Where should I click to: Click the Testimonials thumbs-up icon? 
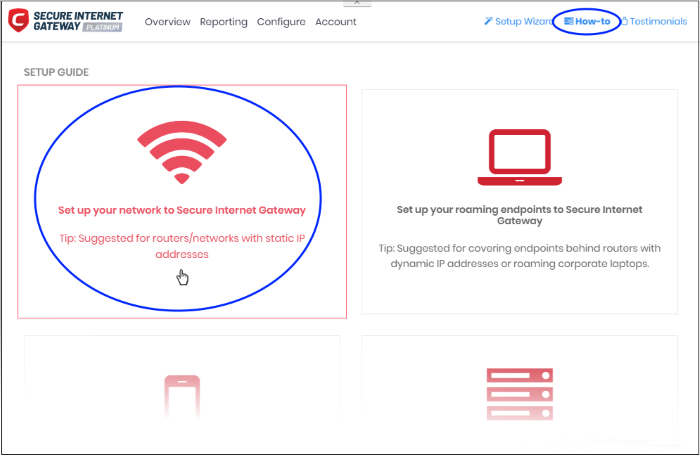pyautogui.click(x=625, y=21)
